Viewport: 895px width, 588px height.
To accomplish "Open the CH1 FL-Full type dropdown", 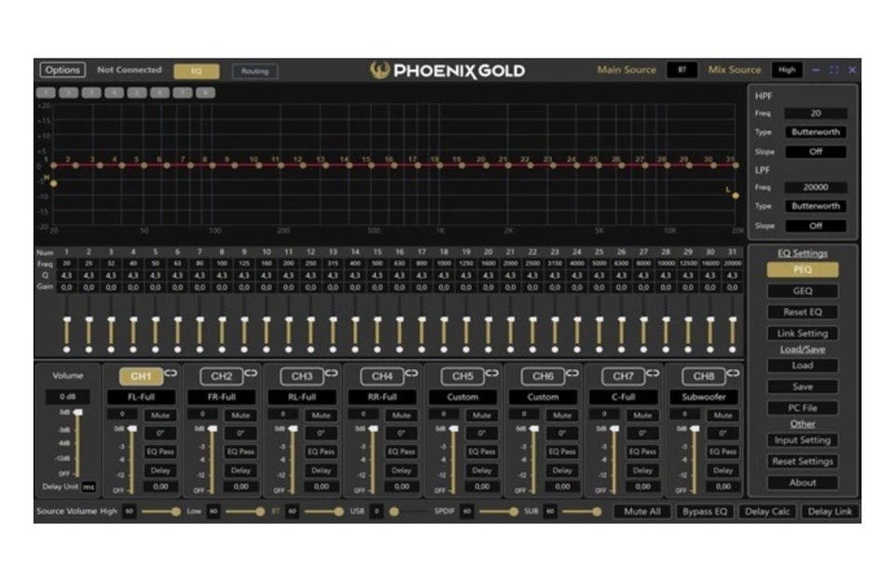I will pos(142,397).
